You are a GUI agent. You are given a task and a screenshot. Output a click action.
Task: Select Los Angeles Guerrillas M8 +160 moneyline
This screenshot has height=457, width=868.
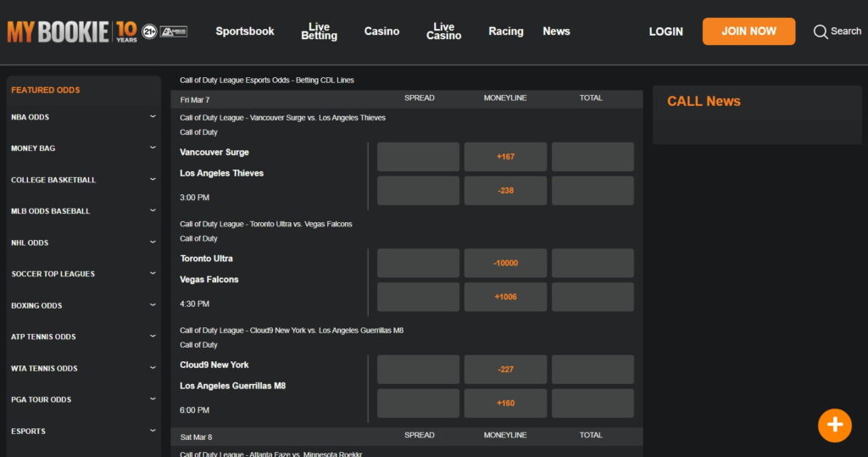click(x=505, y=404)
